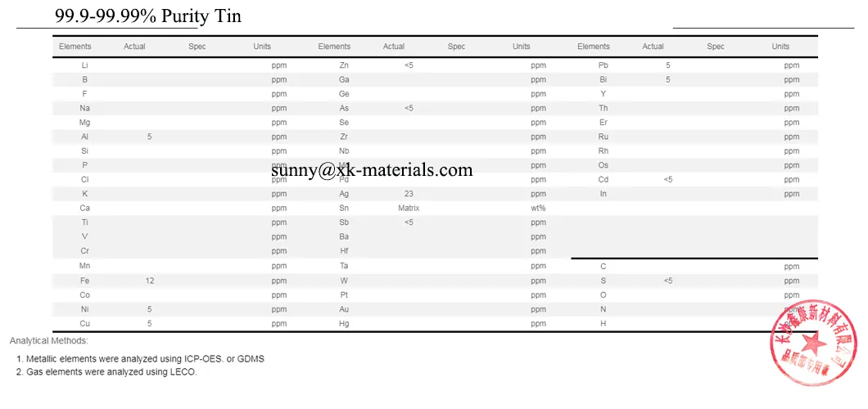The height and width of the screenshot is (409, 868).
Task: Click the "99.9-99.99% Purity Tin" title
Action: coord(148,16)
